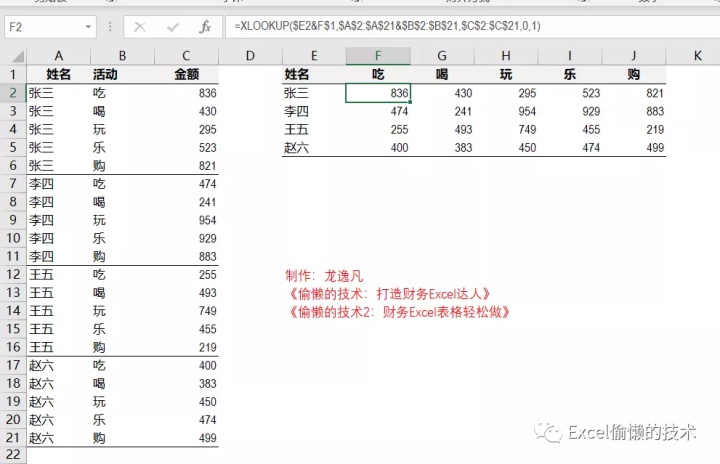Select column C header

click(x=186, y=56)
